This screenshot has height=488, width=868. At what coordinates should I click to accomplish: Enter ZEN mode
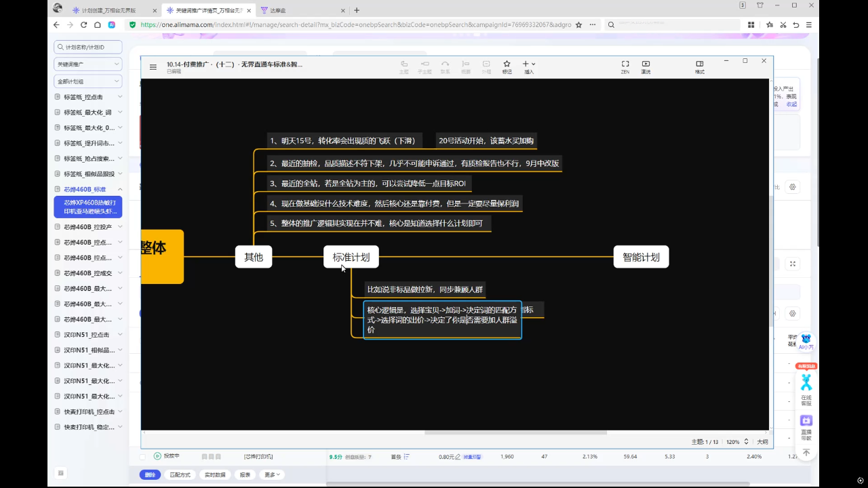tap(625, 66)
